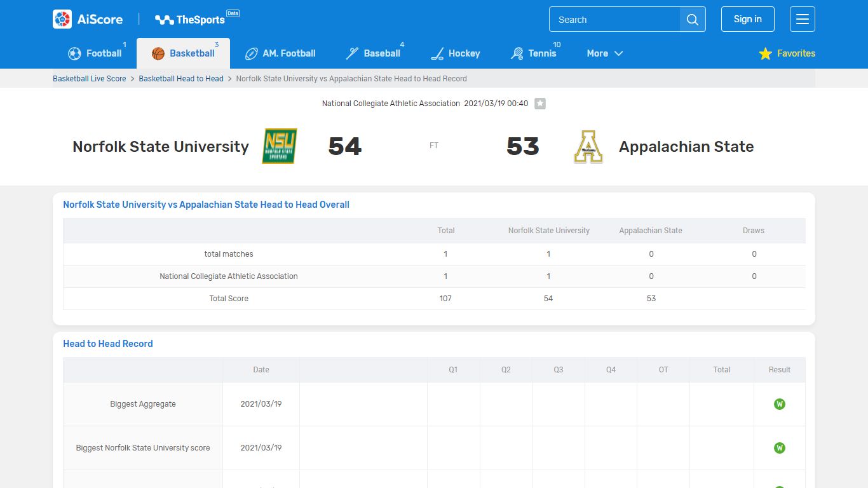Click the 'Total Score' row label
Viewport: 868px width, 488px height.
pos(229,299)
